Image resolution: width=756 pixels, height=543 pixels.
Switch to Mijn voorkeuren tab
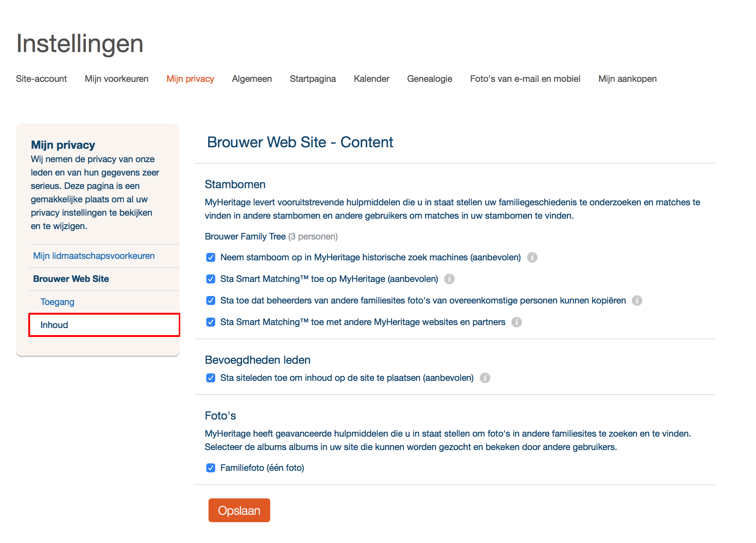117,79
